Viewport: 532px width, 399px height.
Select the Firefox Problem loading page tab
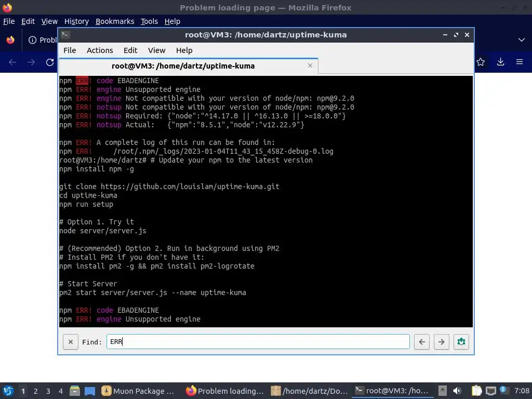pyautogui.click(x=43, y=40)
